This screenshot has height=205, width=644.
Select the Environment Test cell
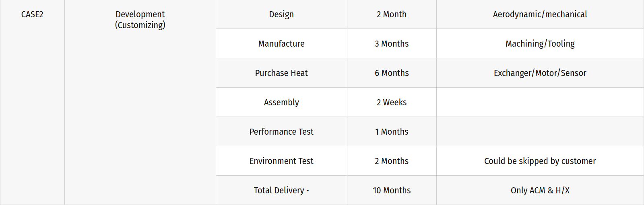tap(281, 161)
